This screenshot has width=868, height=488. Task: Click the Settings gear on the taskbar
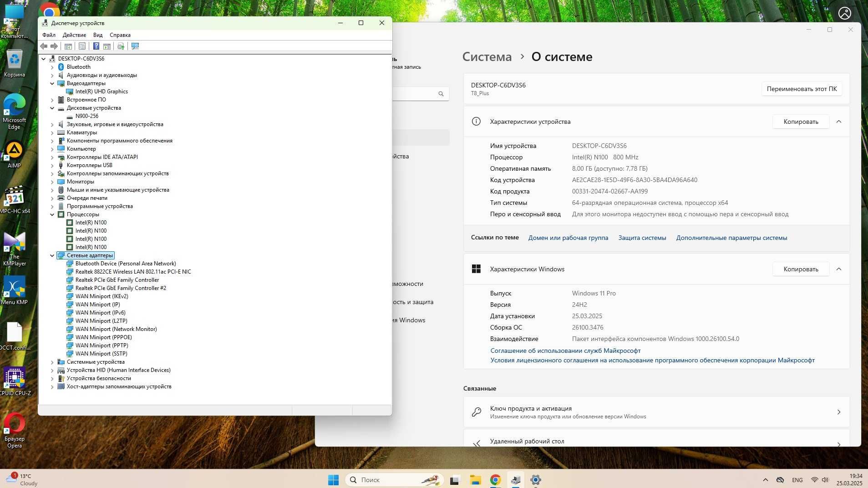point(536,480)
